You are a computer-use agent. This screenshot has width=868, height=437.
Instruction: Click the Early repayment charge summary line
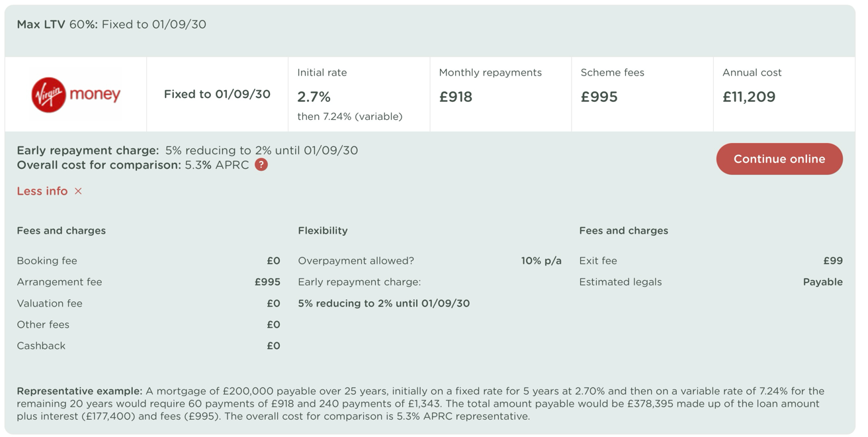click(187, 150)
